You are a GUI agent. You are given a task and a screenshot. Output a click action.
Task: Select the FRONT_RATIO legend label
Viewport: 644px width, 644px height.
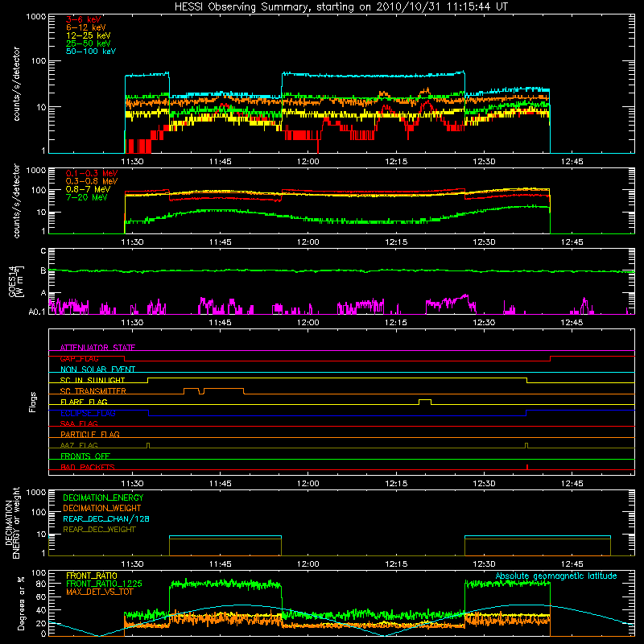(x=92, y=576)
